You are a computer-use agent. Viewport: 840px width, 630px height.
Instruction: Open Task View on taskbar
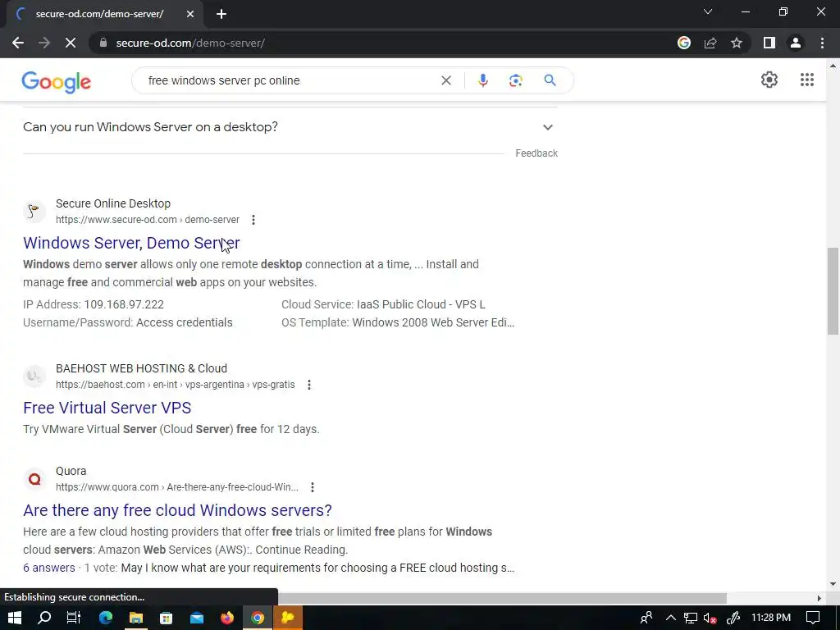pos(74,618)
